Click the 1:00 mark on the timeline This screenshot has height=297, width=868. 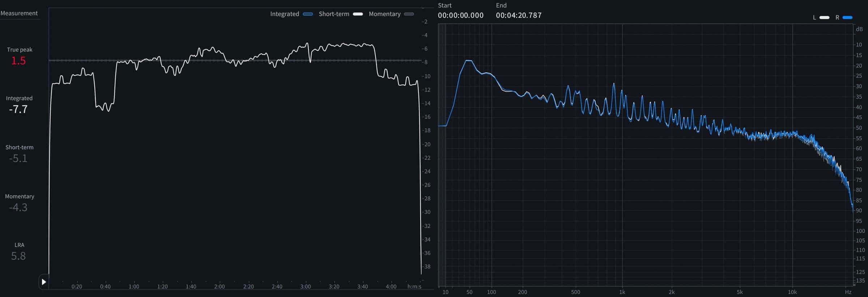134,286
